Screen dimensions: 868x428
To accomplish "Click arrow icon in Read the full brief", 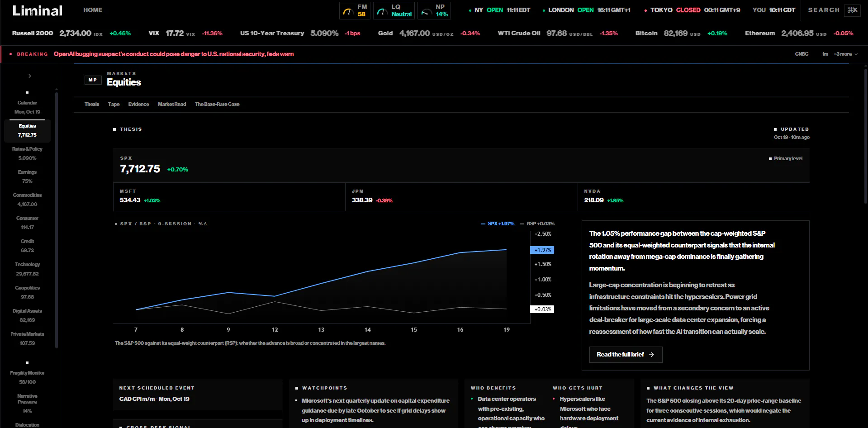I will pyautogui.click(x=651, y=355).
